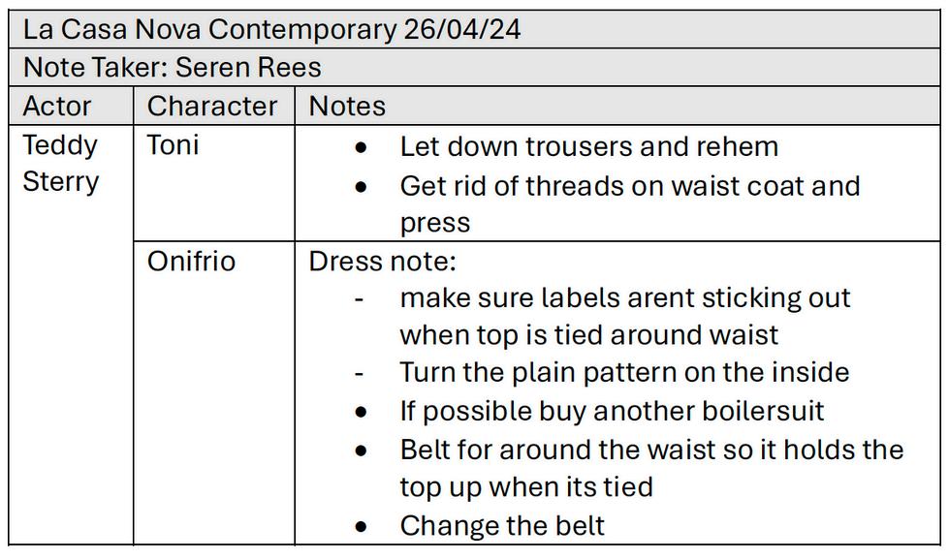This screenshot has width=949, height=560.
Task: Click 'make sure labels arent sticking out' line
Action: pyautogui.click(x=625, y=298)
